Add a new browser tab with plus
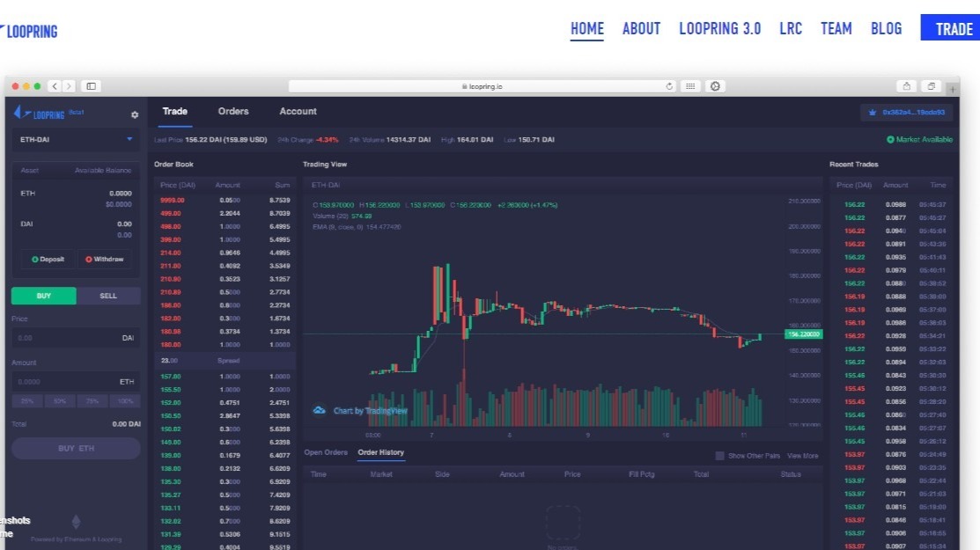This screenshot has width=980, height=550. click(953, 89)
